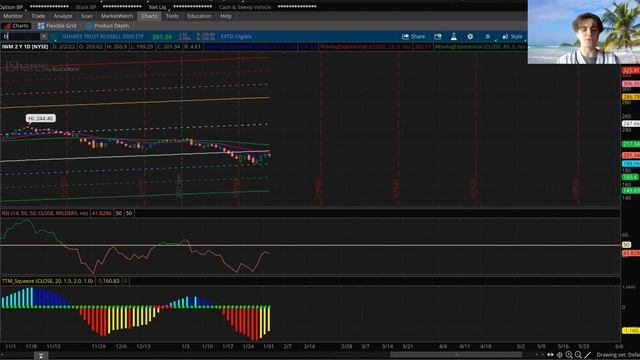Select the main Charts tab
The image size is (640, 360).
(149, 16)
